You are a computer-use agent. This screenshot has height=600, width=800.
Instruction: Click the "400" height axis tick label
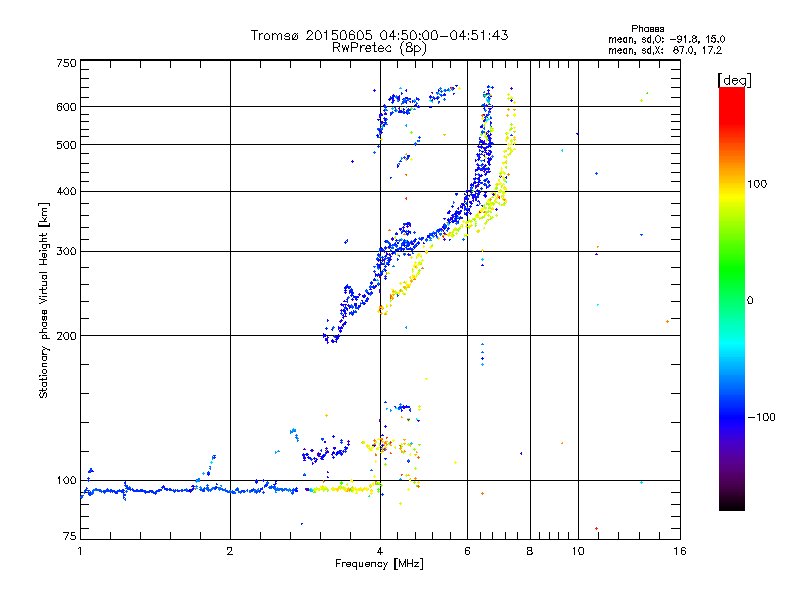click(67, 191)
